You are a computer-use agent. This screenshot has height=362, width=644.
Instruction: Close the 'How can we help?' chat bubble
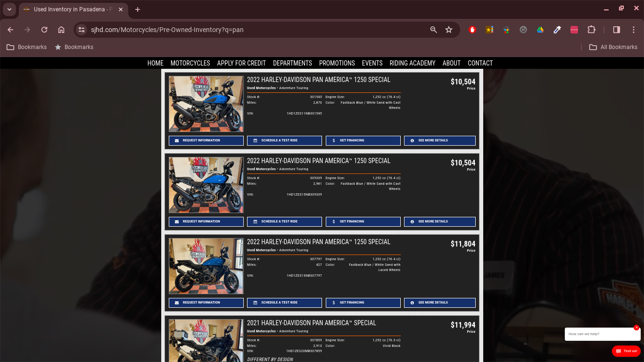click(636, 328)
